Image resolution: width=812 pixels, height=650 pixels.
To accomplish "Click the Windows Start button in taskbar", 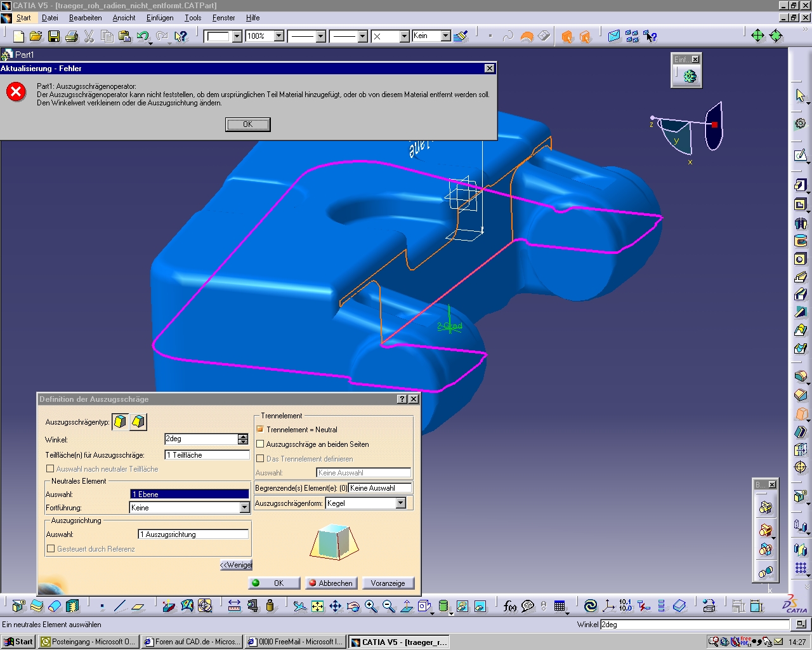I will 18,642.
